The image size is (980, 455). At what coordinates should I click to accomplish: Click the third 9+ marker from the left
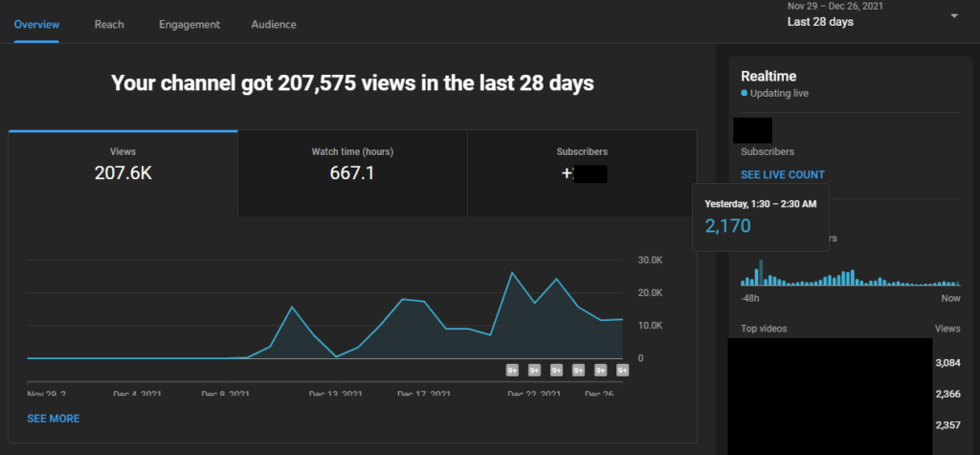pyautogui.click(x=557, y=370)
